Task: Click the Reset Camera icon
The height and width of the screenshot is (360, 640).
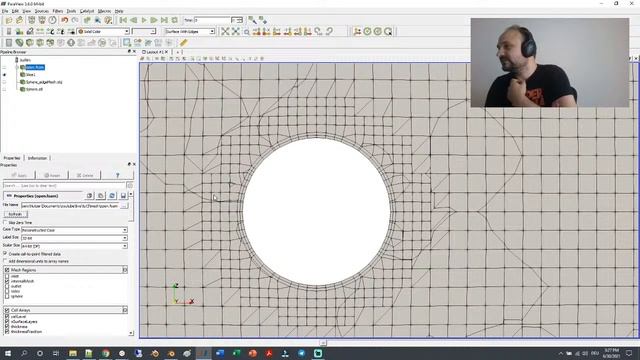Action: (x=225, y=31)
